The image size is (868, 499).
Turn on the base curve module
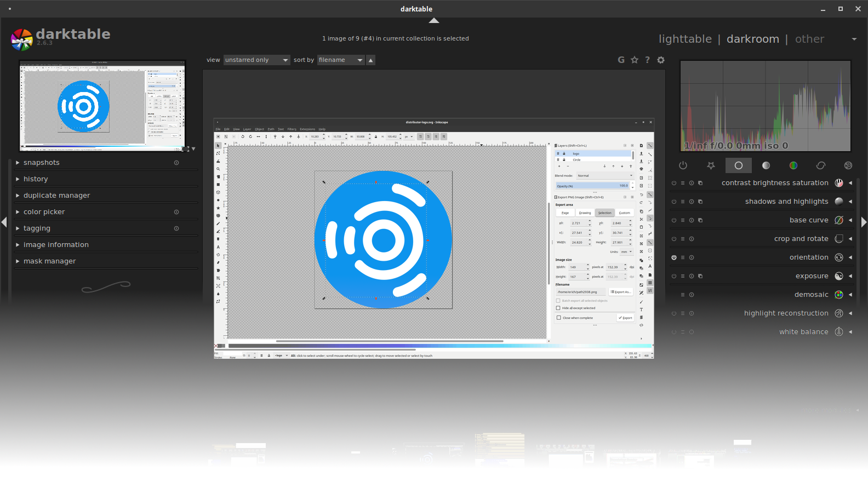(x=674, y=220)
